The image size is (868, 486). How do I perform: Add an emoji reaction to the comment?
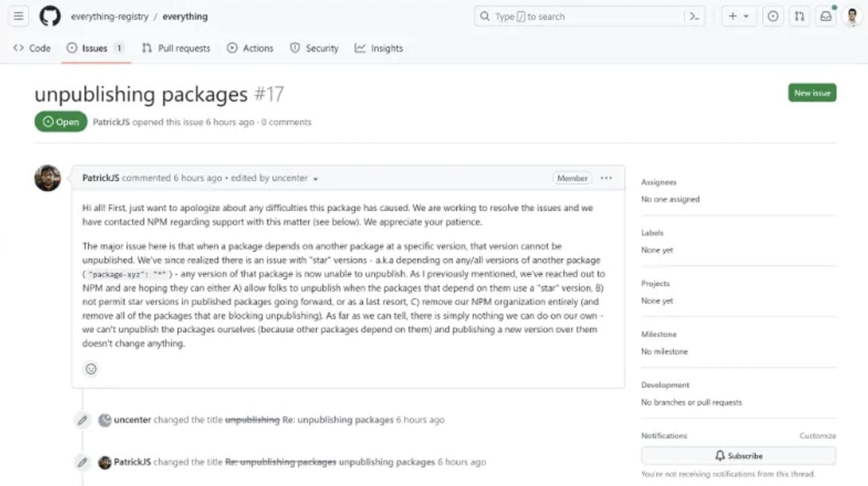tap(91, 369)
